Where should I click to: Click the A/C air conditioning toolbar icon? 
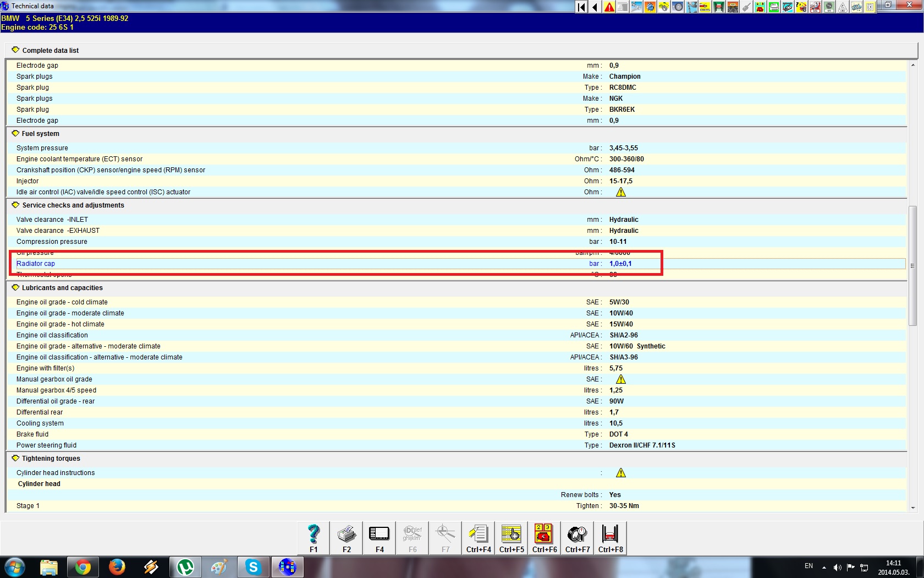[x=829, y=7]
